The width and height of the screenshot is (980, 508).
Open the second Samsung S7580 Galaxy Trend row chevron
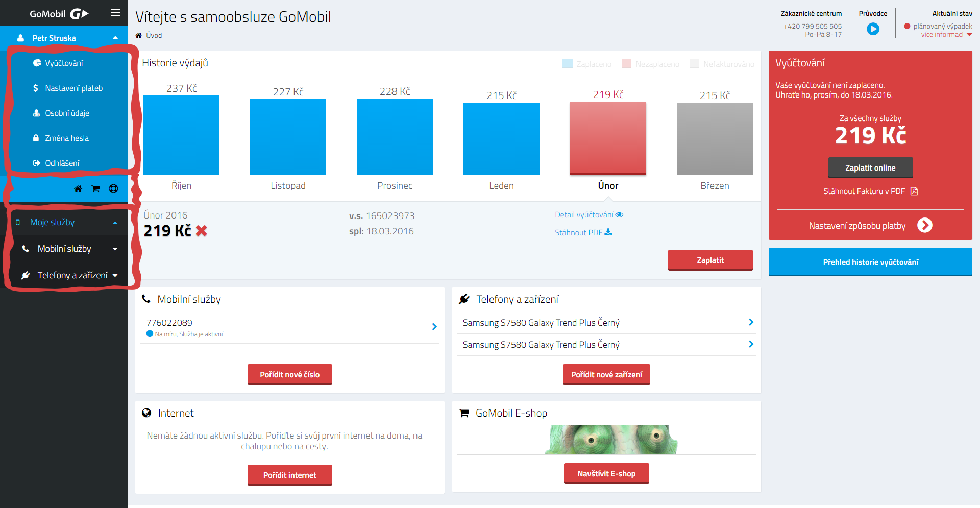coord(751,344)
